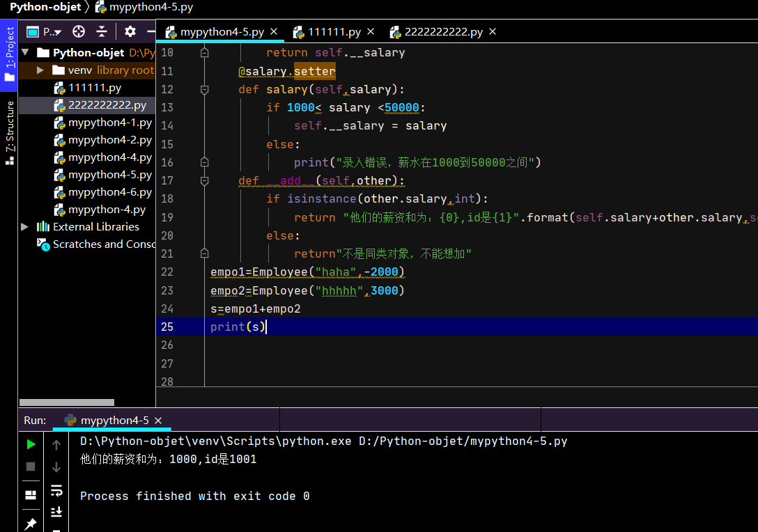
Task: Close the 2222222222.py editor tab
Action: click(493, 31)
